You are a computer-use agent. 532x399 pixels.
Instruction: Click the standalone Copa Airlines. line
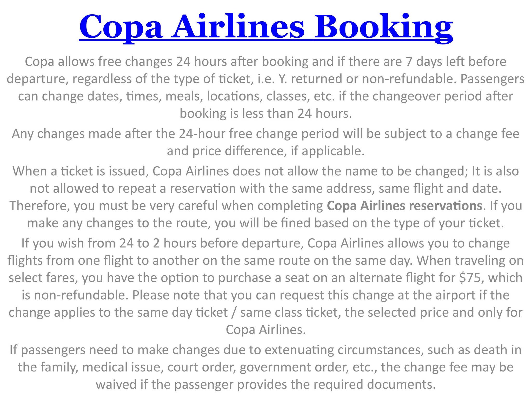tap(265, 330)
